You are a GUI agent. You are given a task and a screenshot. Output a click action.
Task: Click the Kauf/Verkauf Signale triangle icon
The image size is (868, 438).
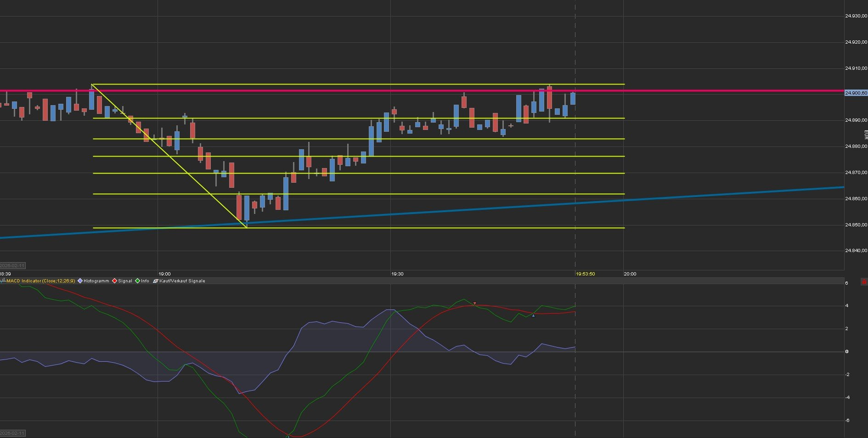tap(156, 281)
